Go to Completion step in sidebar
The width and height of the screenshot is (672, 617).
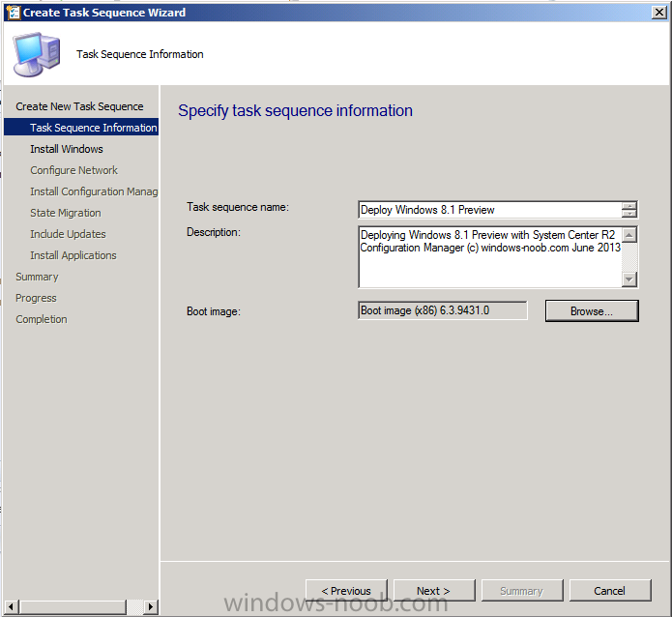pos(42,319)
